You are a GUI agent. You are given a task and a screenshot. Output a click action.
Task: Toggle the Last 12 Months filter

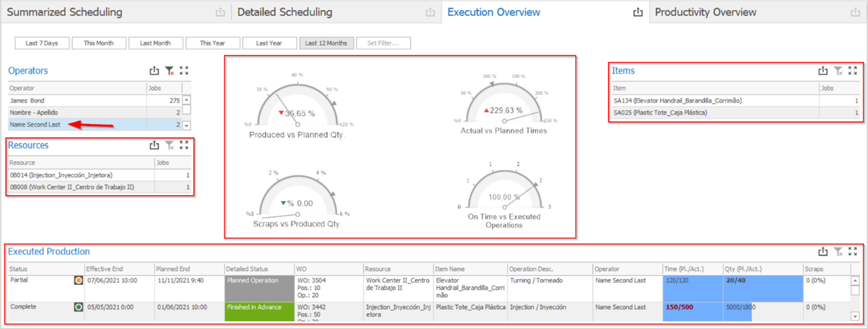(x=326, y=43)
